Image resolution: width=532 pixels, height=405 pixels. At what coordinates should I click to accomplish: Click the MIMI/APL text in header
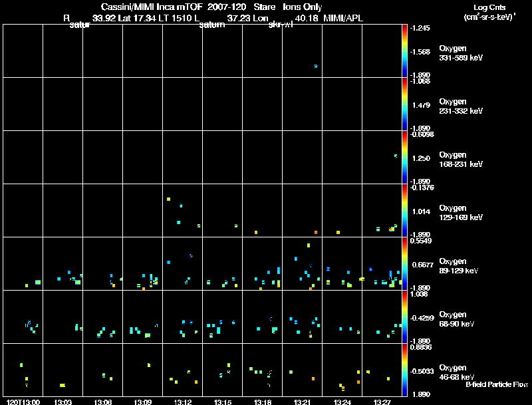[343, 18]
